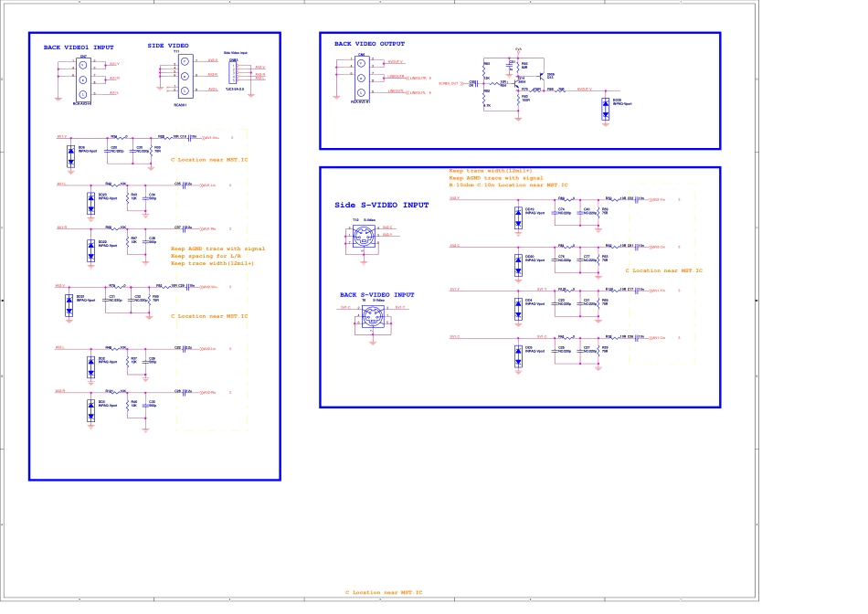868x614 pixels.
Task: Click the BACK VIDEO1 INPUT RCA connector symbol
Action: pos(83,79)
